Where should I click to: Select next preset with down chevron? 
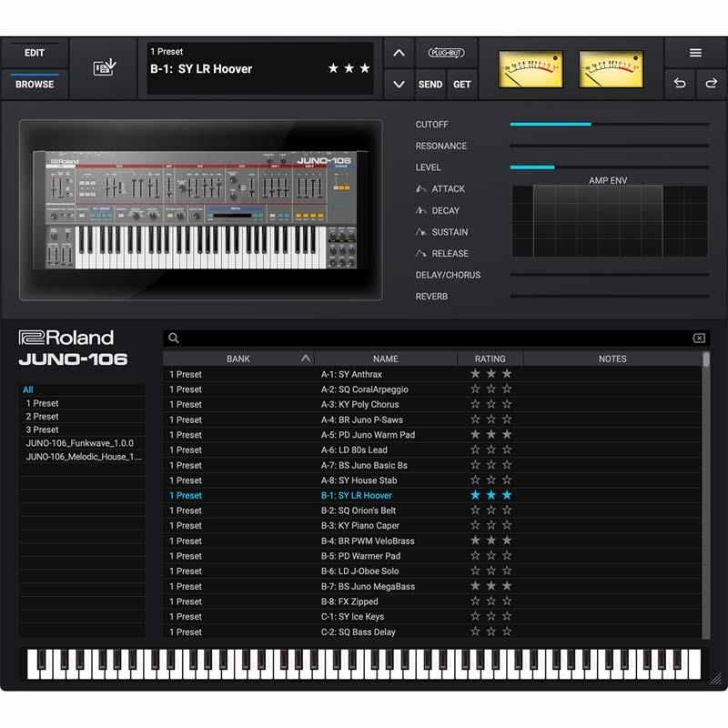399,84
